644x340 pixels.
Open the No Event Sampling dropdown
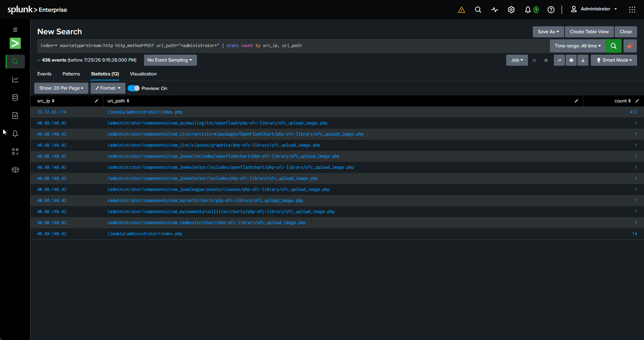click(x=170, y=60)
